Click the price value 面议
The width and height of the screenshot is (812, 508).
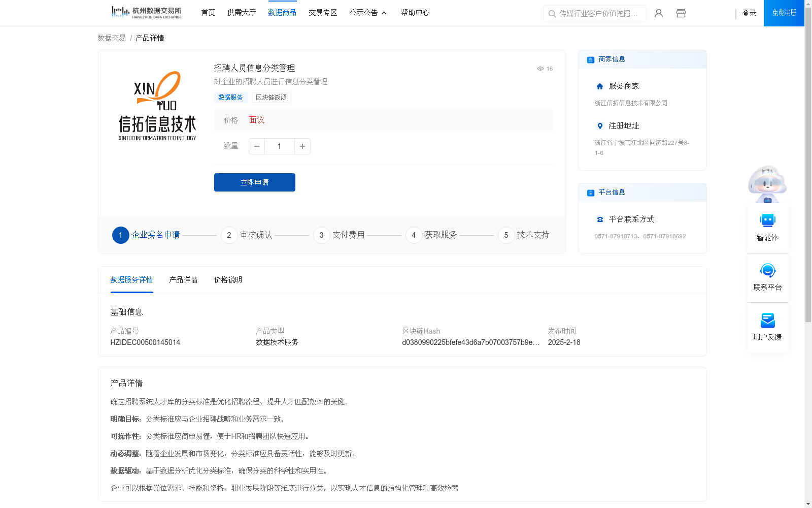pyautogui.click(x=257, y=120)
